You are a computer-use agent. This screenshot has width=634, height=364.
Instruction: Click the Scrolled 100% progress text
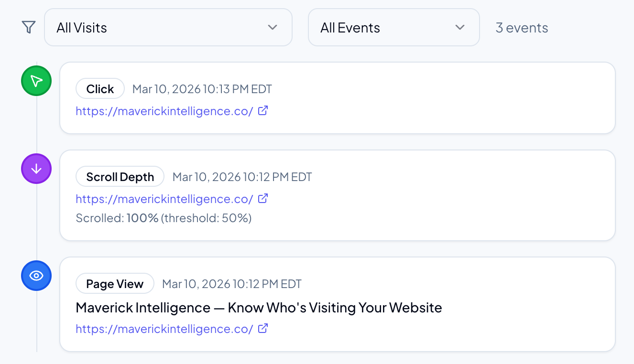pos(163,217)
